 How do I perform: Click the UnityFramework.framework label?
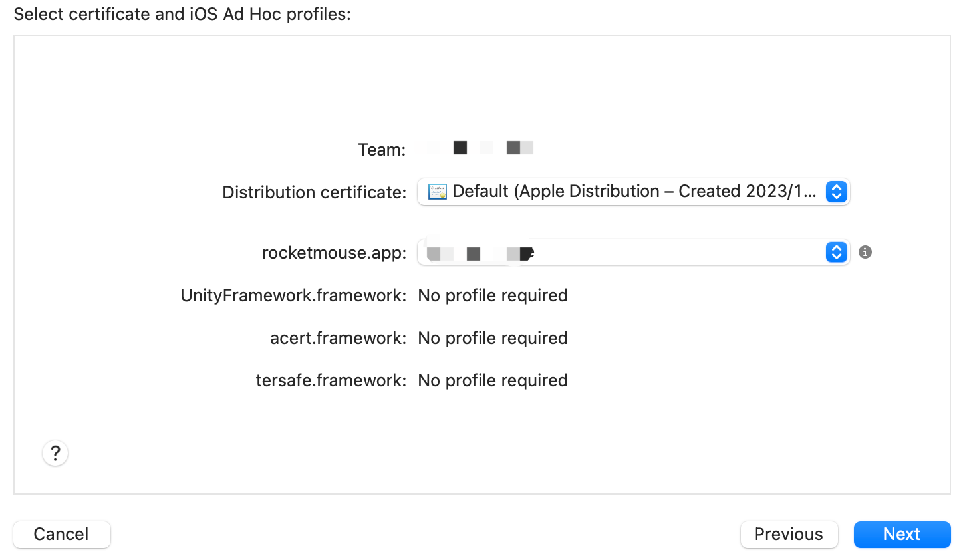(x=293, y=295)
